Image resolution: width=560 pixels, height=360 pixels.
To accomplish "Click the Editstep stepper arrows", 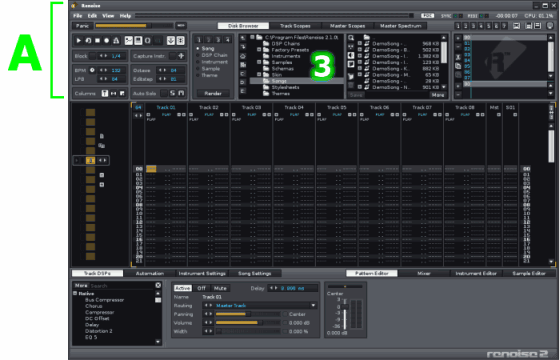I will coord(162,79).
